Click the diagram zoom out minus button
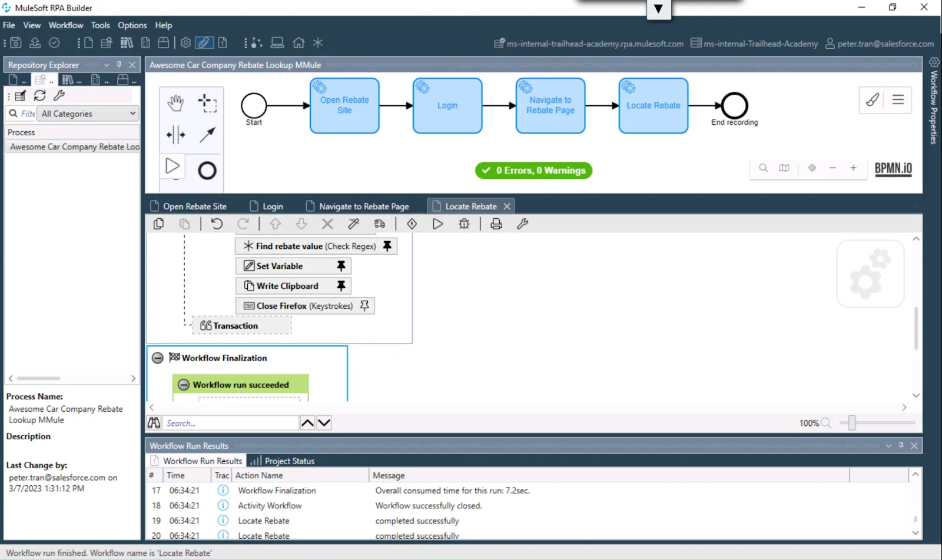Viewport: 942px width, 560px height. point(832,168)
